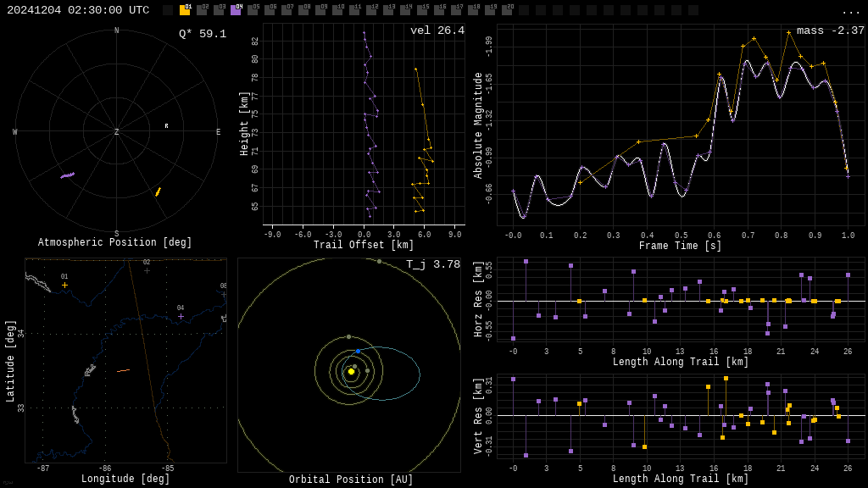Viewport: 868px width, 488px height.
Task: Click the purple meteor streak in sky plot
Action: 67,175
